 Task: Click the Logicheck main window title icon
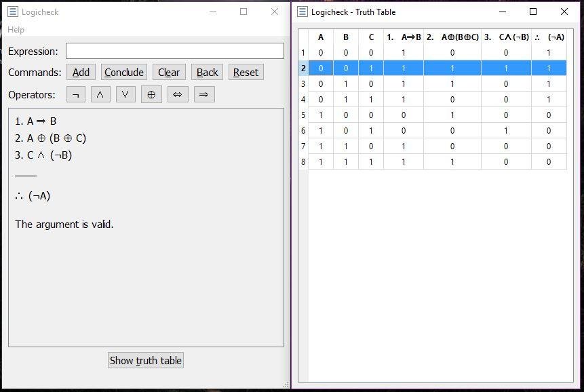click(x=13, y=12)
